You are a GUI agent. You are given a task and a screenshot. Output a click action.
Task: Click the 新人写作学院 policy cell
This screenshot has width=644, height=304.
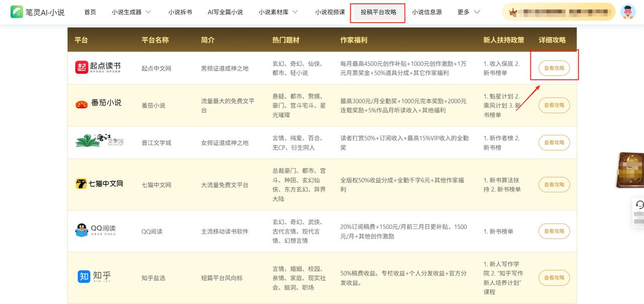504,278
